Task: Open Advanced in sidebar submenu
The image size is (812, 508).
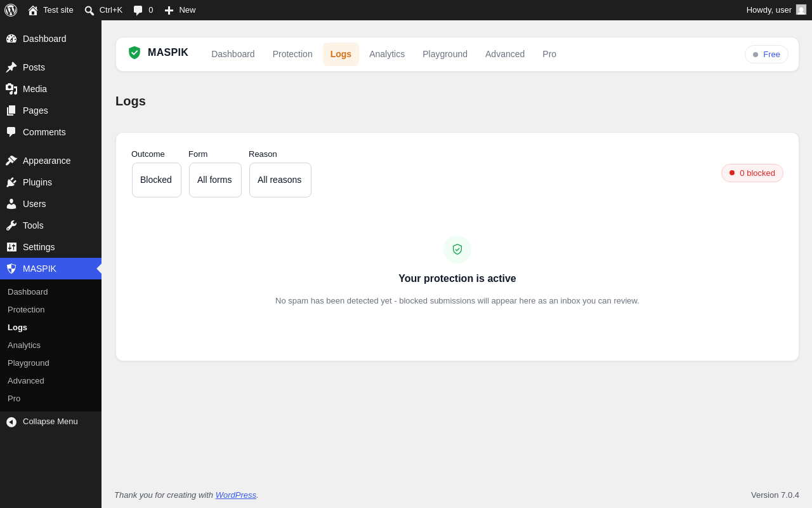Action: click(x=51, y=381)
